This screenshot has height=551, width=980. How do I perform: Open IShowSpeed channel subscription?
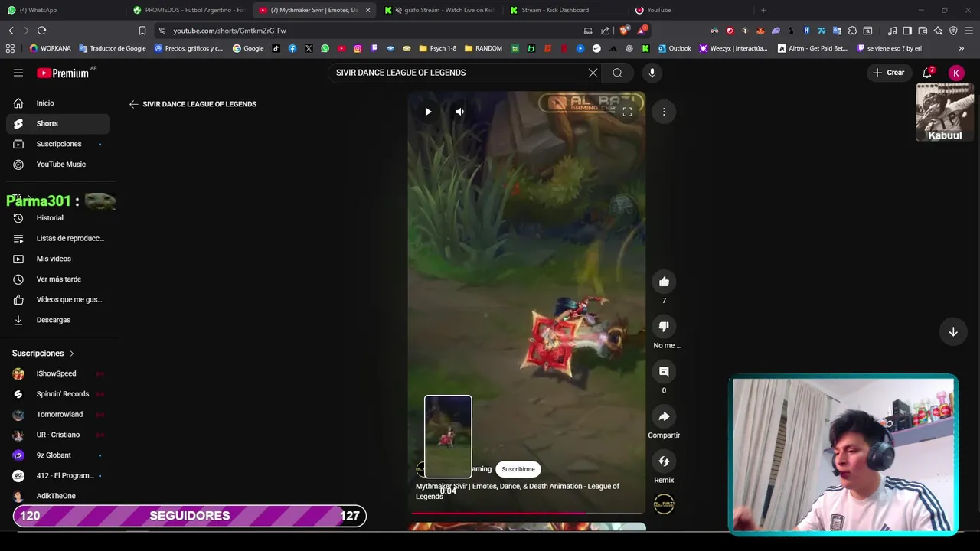click(58, 373)
